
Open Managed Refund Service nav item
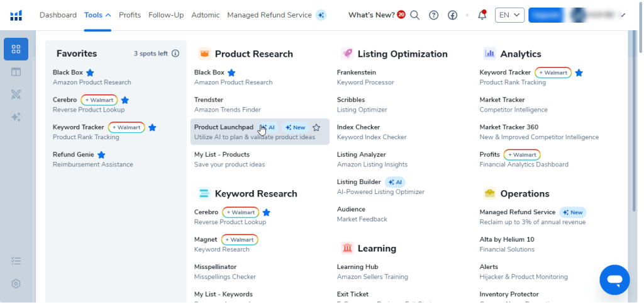coord(269,15)
